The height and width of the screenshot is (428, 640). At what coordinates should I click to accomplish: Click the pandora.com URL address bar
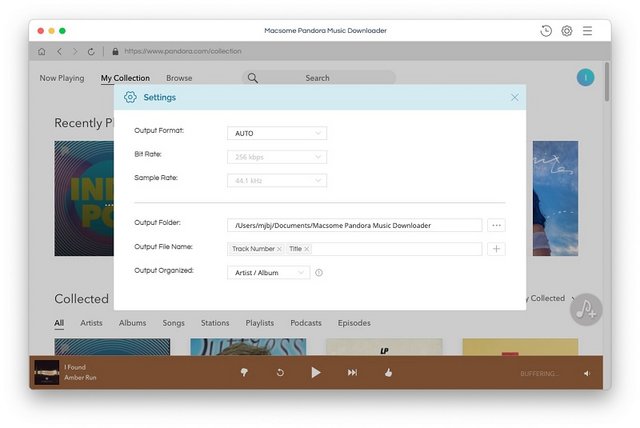point(183,51)
